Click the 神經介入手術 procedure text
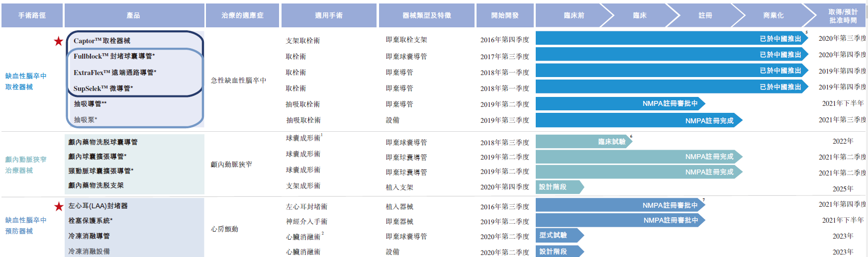The height and width of the screenshot is (257, 868). (x=306, y=222)
